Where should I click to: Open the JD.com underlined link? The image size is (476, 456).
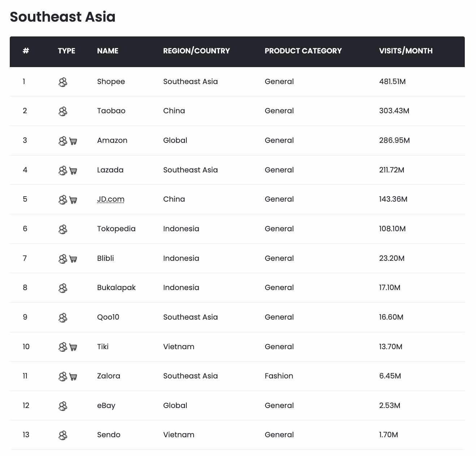(x=111, y=199)
